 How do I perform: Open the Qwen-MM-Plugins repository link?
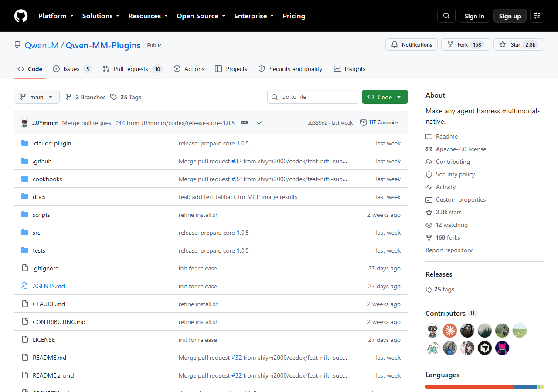point(103,45)
